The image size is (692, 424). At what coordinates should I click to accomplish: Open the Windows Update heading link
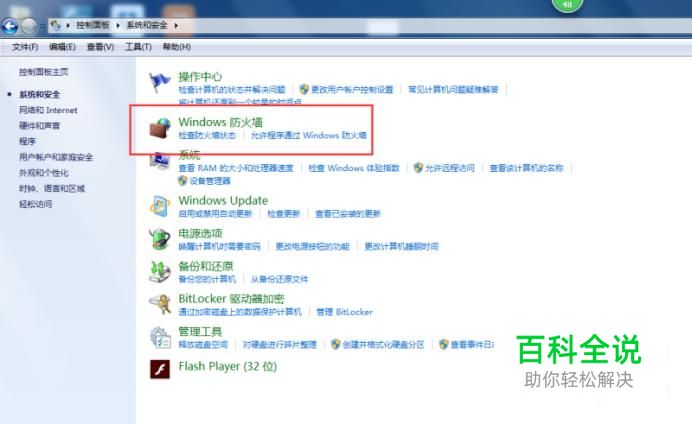tap(223, 201)
